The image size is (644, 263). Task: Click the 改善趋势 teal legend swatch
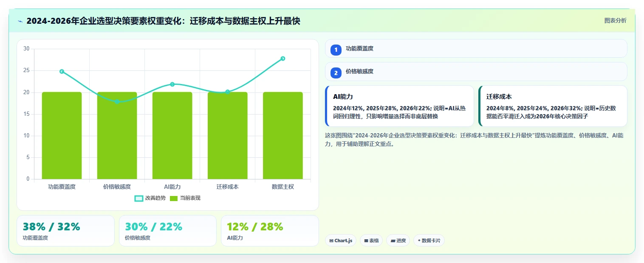(138, 198)
